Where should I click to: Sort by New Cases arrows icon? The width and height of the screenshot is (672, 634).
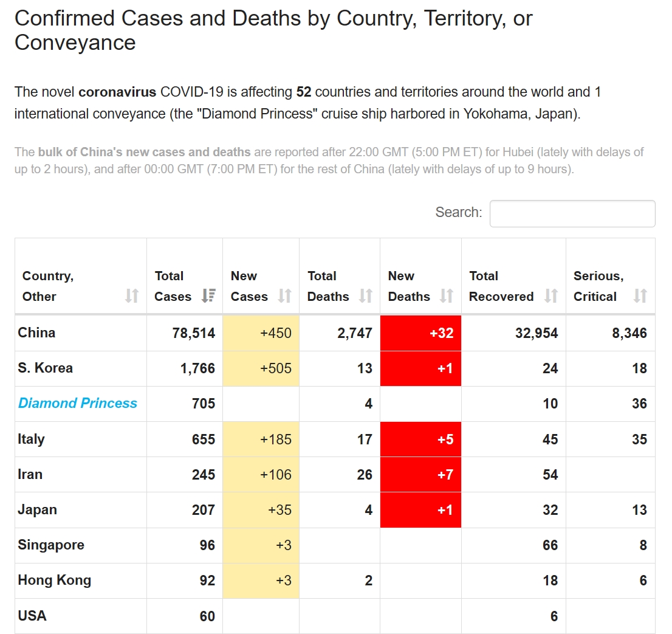pos(284,296)
